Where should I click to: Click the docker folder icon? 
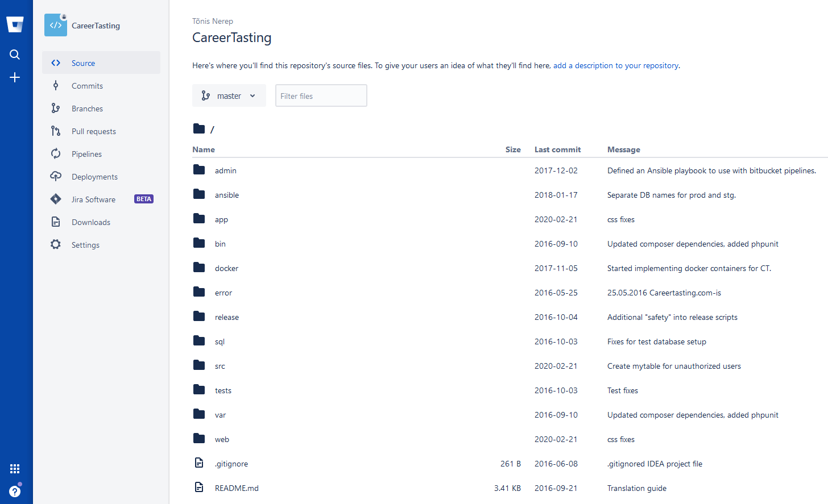pos(199,267)
